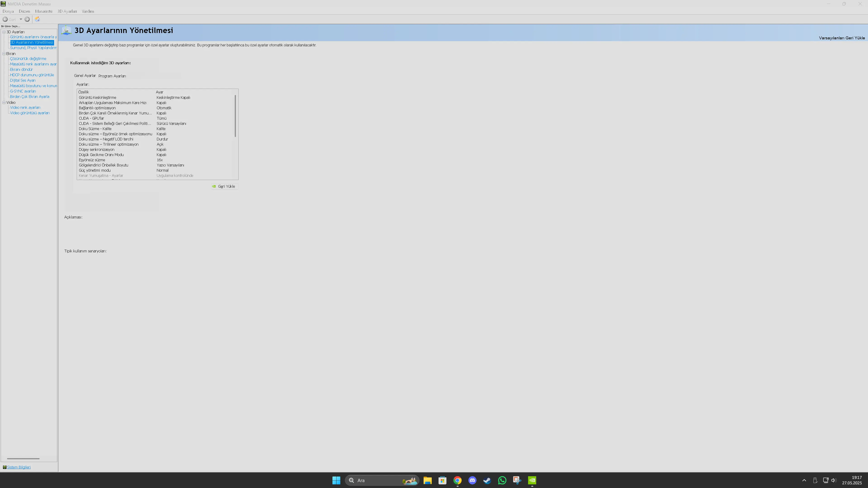Open the Yardım menu

pyautogui.click(x=88, y=11)
